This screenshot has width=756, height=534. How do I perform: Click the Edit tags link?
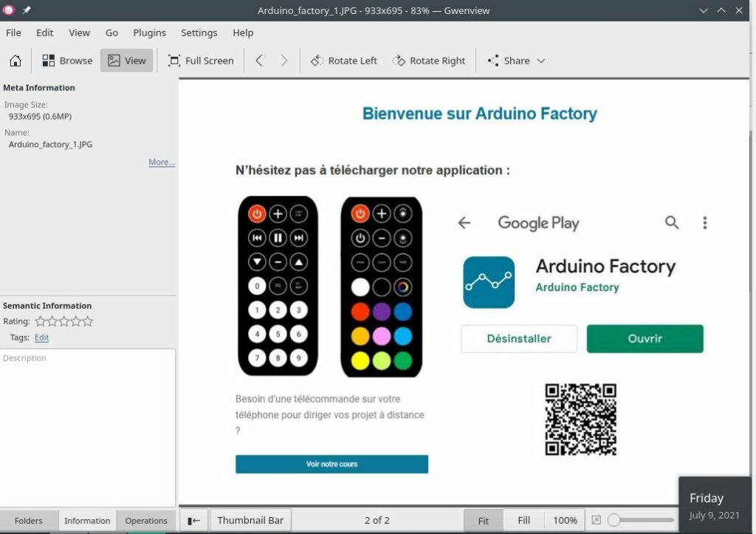point(41,338)
